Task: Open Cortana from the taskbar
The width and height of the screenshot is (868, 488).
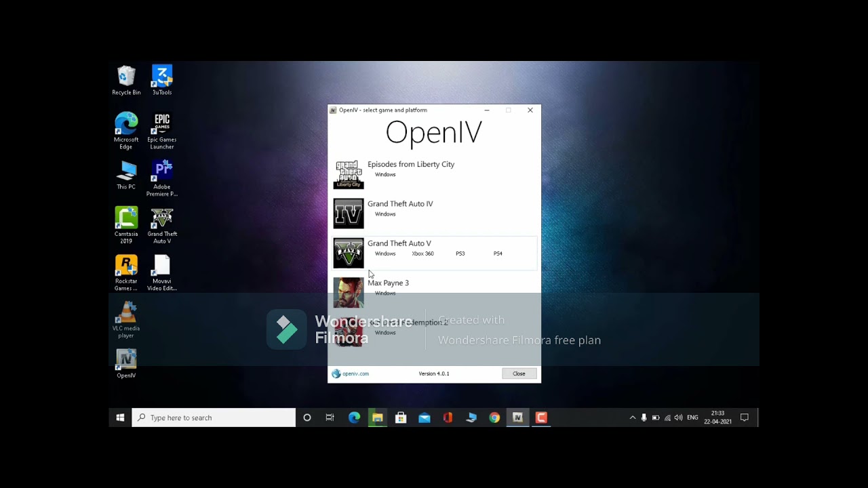Action: 307,418
